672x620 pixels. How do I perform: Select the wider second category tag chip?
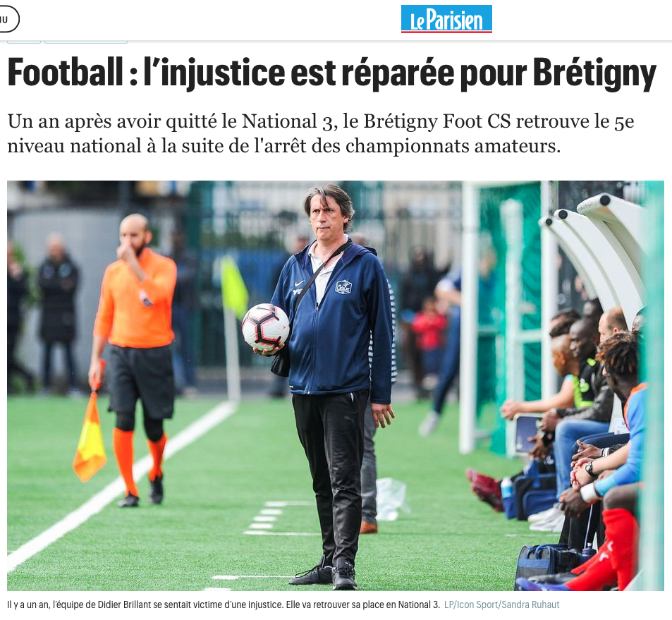pyautogui.click(x=86, y=42)
